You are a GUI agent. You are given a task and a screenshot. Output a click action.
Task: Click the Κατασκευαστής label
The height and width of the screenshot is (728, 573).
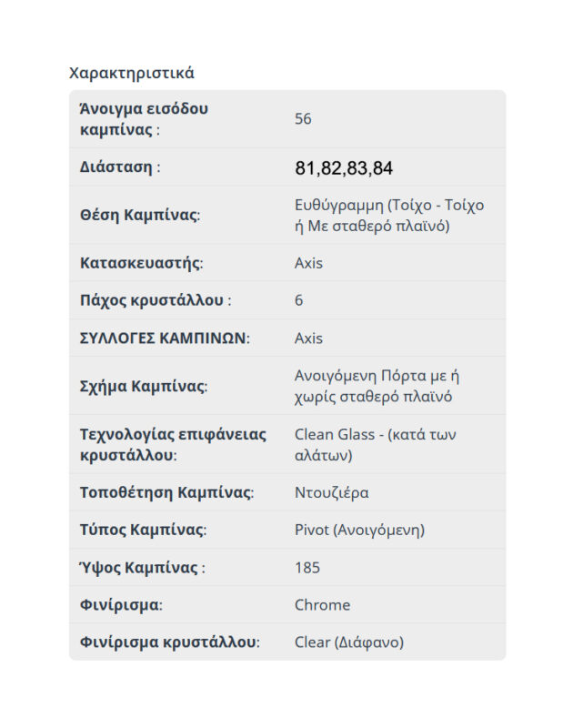(x=142, y=264)
